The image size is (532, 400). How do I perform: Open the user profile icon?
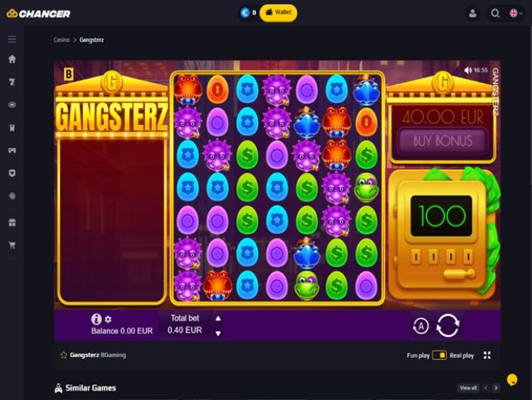click(x=472, y=14)
